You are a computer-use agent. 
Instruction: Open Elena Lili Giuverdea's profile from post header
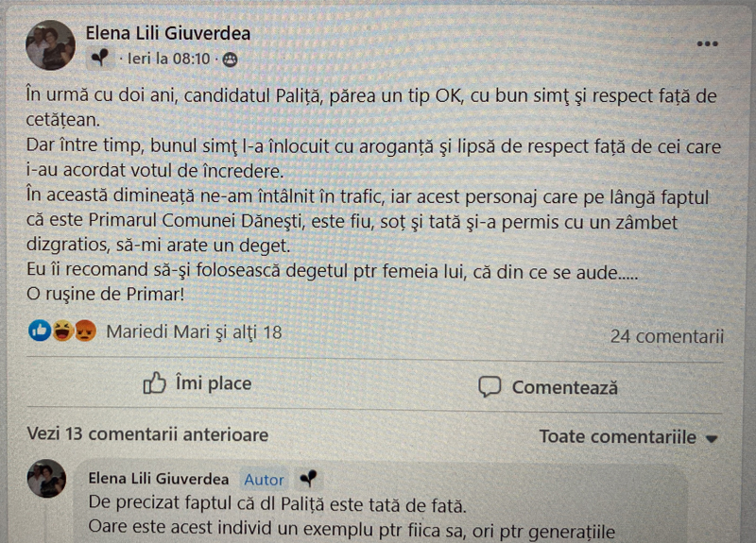pos(168,34)
